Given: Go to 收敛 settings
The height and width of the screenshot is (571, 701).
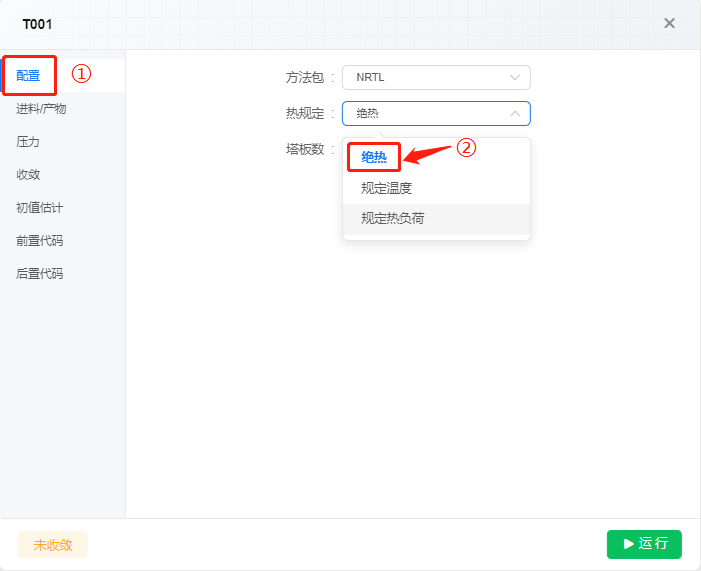Looking at the screenshot, I should click(x=28, y=174).
